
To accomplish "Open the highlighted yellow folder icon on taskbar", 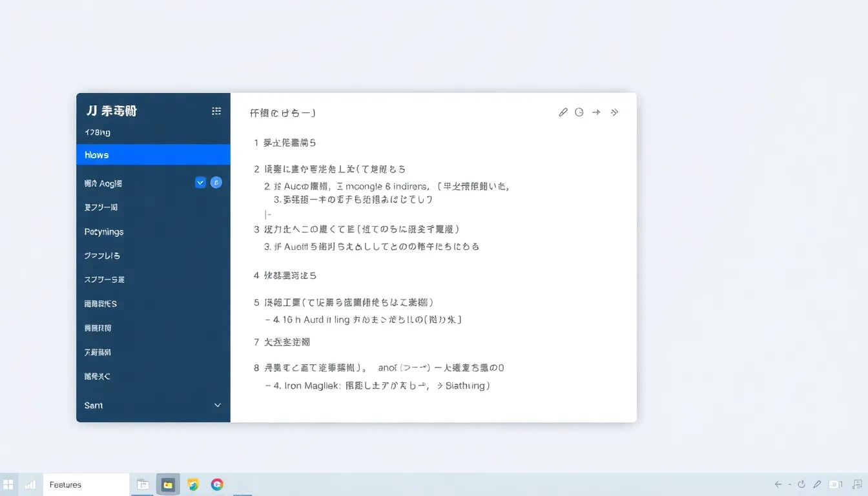I will coord(168,484).
